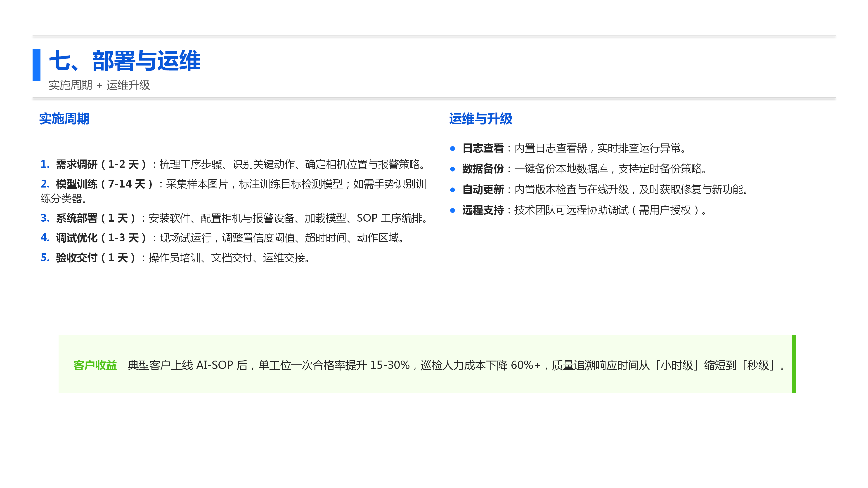Click the subtitle 实施周期 + 运维升级
This screenshot has width=868, height=488.
click(99, 85)
